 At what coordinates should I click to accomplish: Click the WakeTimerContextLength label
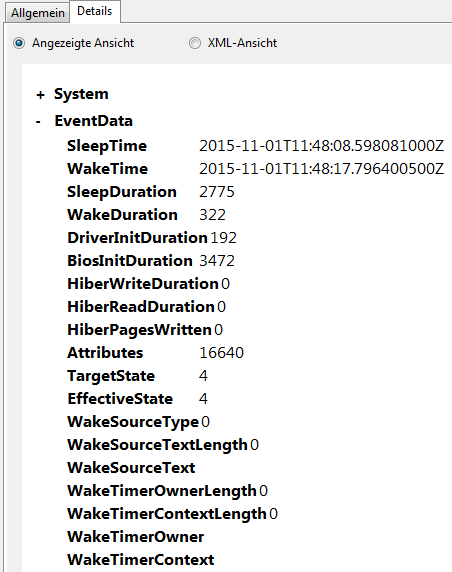click(x=167, y=514)
